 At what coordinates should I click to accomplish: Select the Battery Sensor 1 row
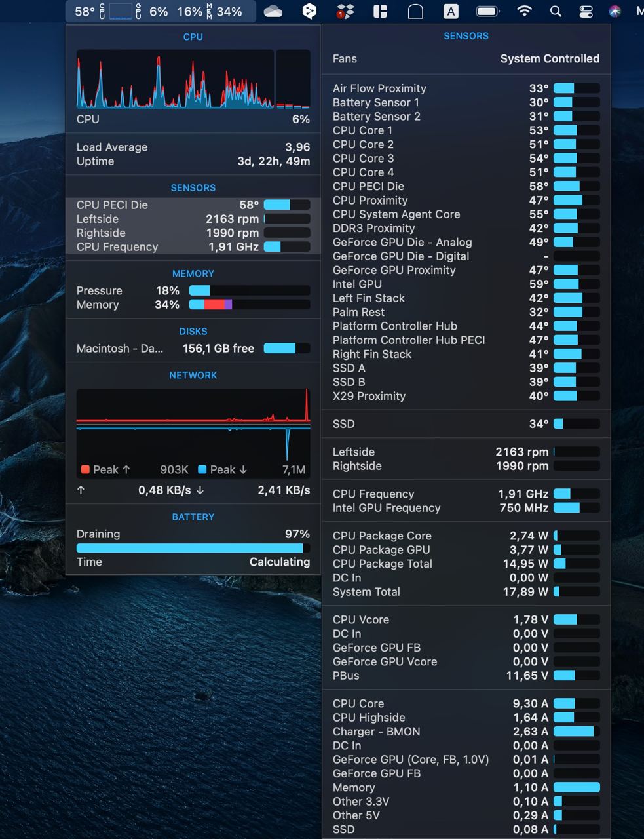pyautogui.click(x=466, y=102)
